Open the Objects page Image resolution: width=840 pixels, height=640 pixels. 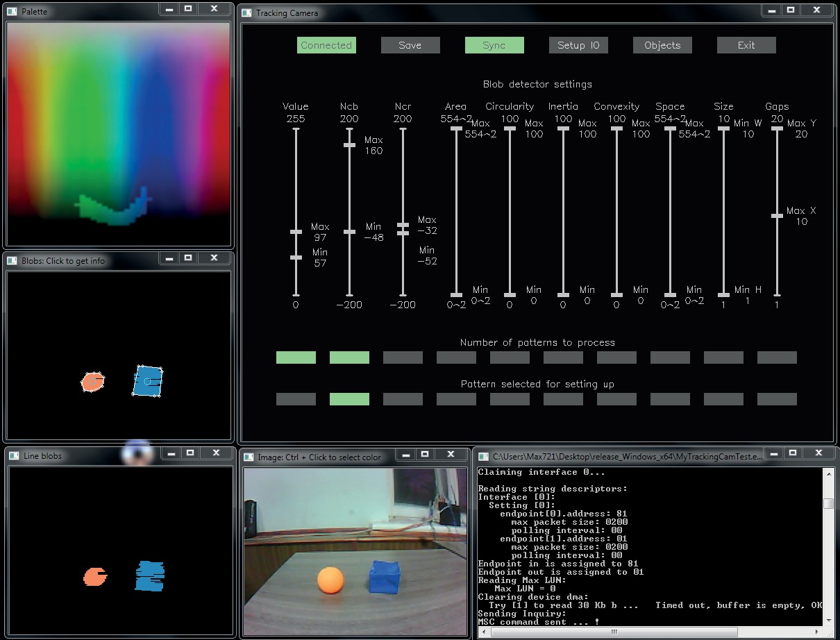[x=662, y=45]
